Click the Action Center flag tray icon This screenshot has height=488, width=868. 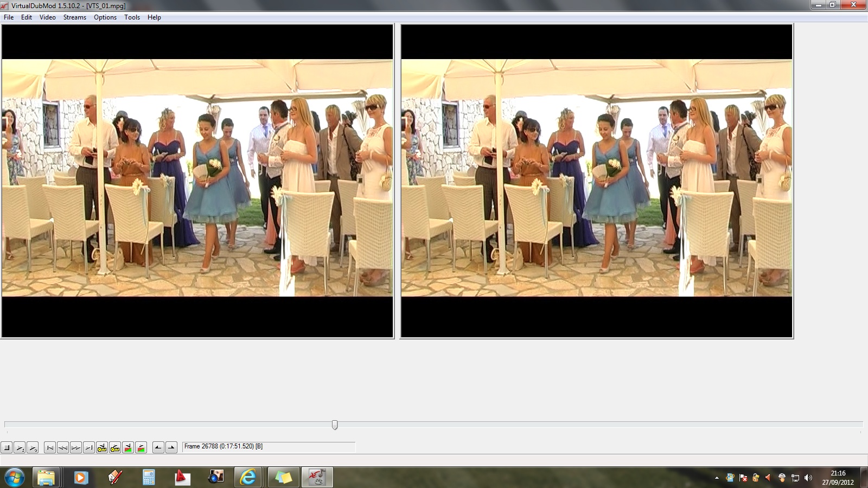click(743, 478)
